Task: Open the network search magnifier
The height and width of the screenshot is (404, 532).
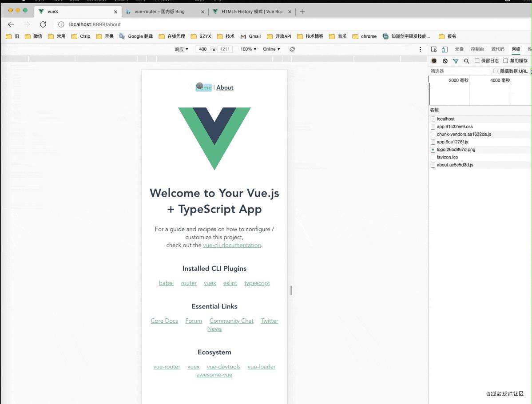Action: point(467,61)
